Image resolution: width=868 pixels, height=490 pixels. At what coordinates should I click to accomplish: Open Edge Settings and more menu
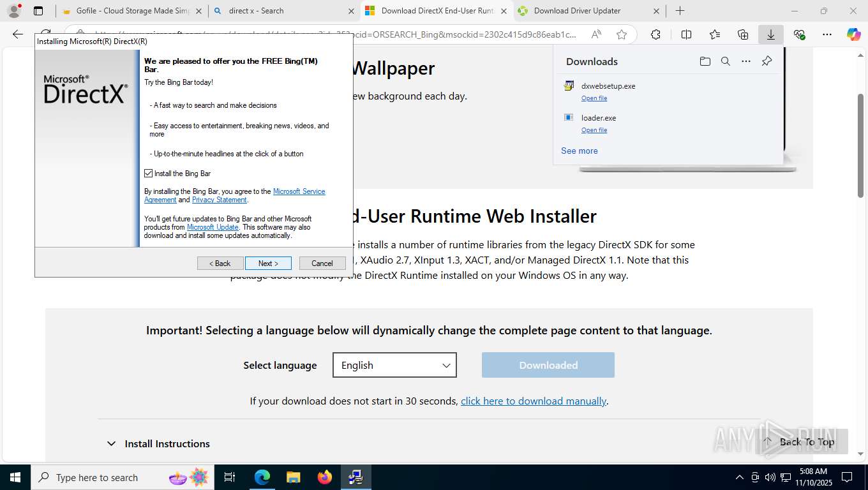827,35
